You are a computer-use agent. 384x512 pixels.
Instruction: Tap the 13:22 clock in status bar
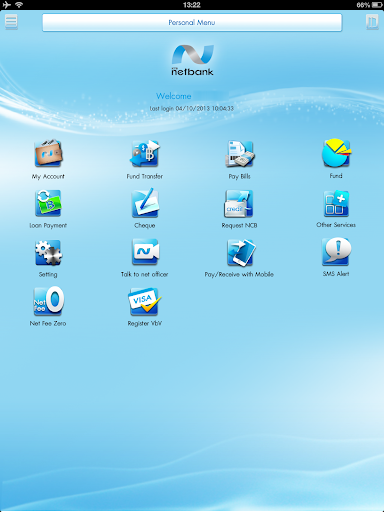(192, 5)
